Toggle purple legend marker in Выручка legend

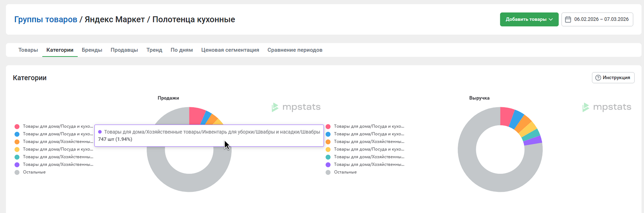328,165
